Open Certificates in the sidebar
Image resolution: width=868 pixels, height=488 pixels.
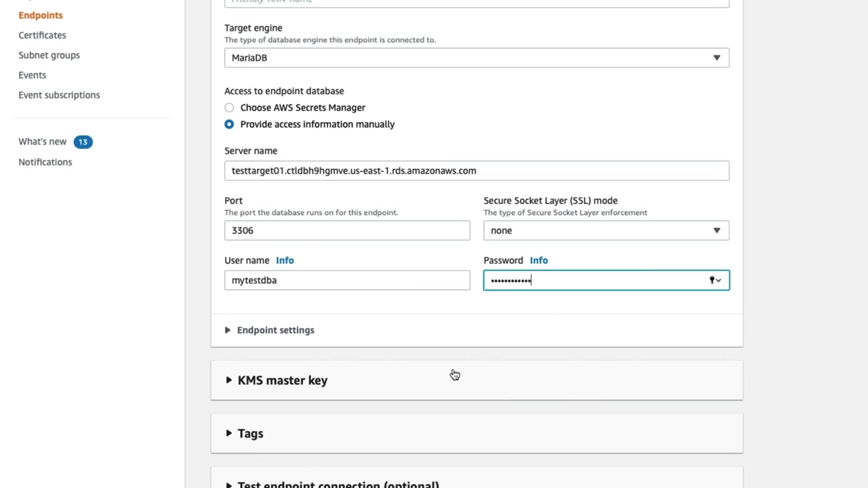(42, 35)
